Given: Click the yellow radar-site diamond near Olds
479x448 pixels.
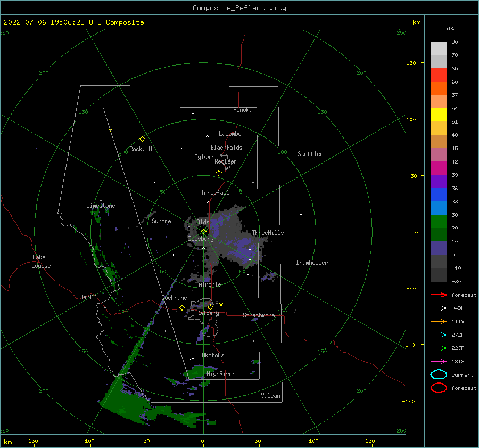Looking at the screenshot, I should 203,232.
